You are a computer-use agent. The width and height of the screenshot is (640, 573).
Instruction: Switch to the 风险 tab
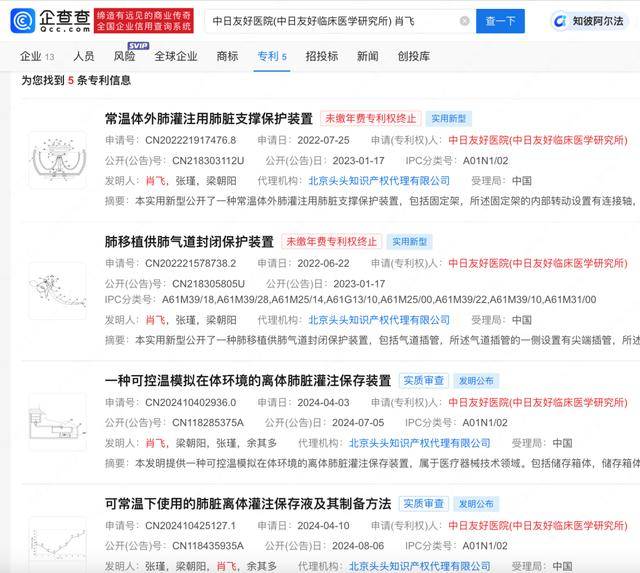pyautogui.click(x=125, y=56)
